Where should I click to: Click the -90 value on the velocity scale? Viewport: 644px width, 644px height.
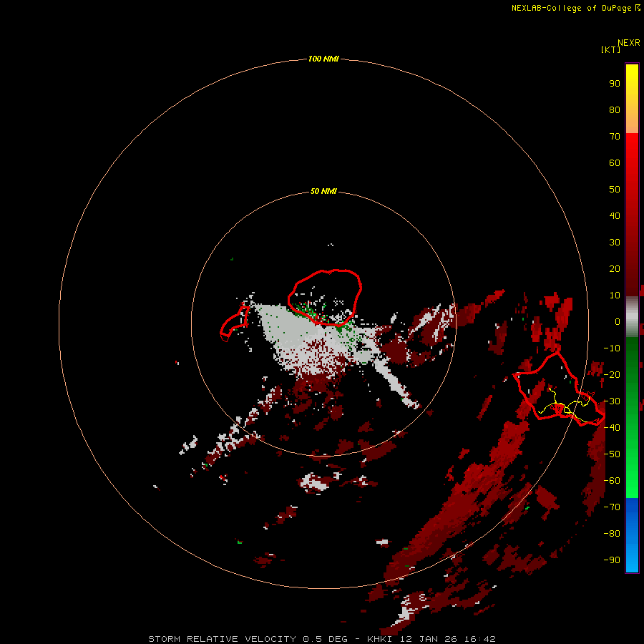point(612,560)
